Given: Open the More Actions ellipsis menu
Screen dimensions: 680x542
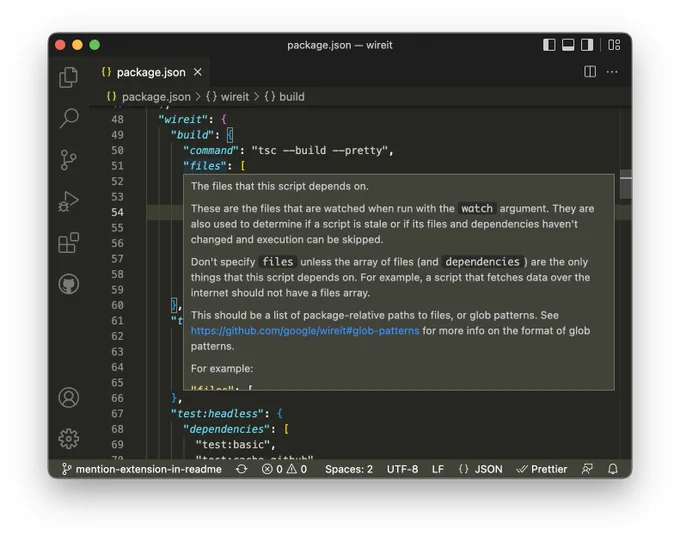Looking at the screenshot, I should pyautogui.click(x=612, y=72).
